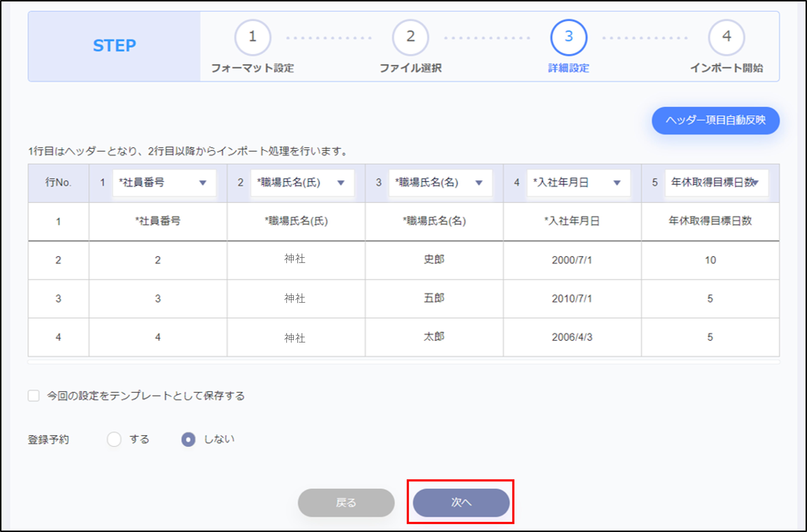Click the 史郎 name cell
This screenshot has width=807, height=532.
[x=434, y=260]
